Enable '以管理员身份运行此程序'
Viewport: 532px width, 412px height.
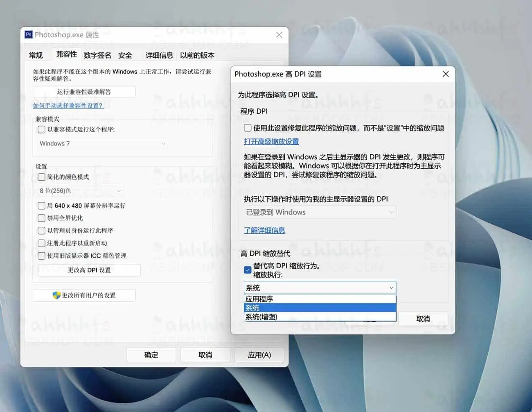[41, 231]
